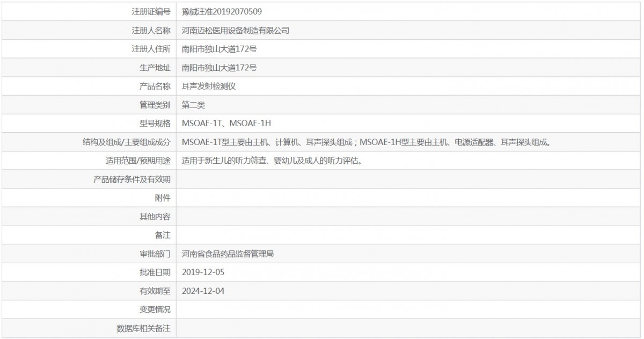This screenshot has height=339, width=644.
Task: Select approval authority 河南省食品药品监督管理局
Action: [x=228, y=254]
